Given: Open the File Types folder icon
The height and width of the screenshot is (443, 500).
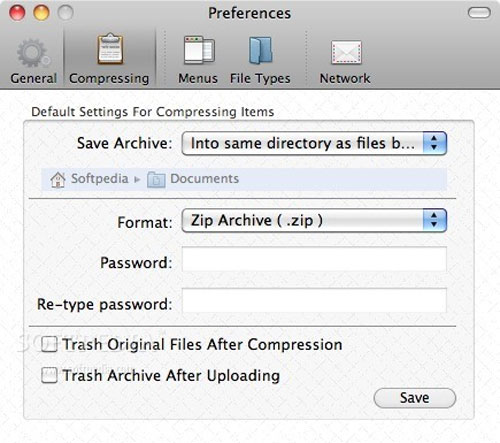Looking at the screenshot, I should [260, 50].
